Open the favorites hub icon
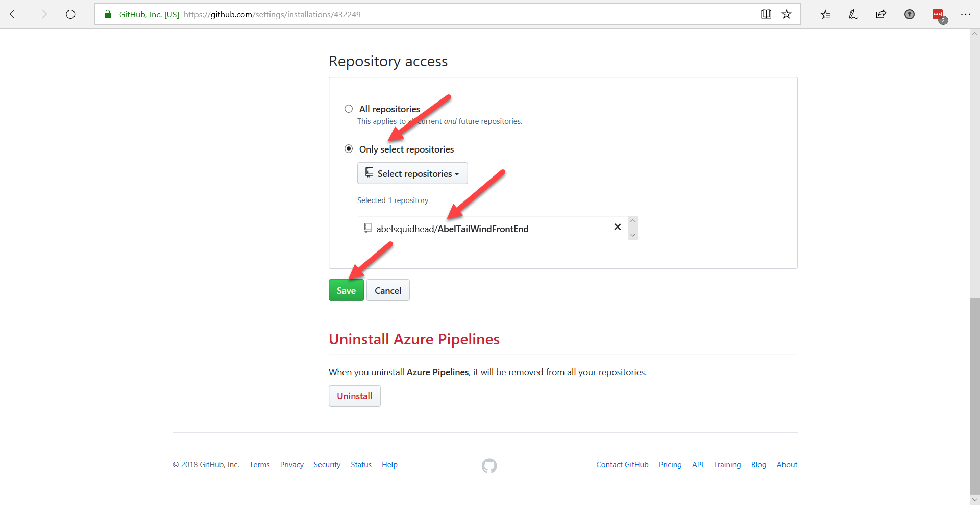980x505 pixels. [825, 14]
